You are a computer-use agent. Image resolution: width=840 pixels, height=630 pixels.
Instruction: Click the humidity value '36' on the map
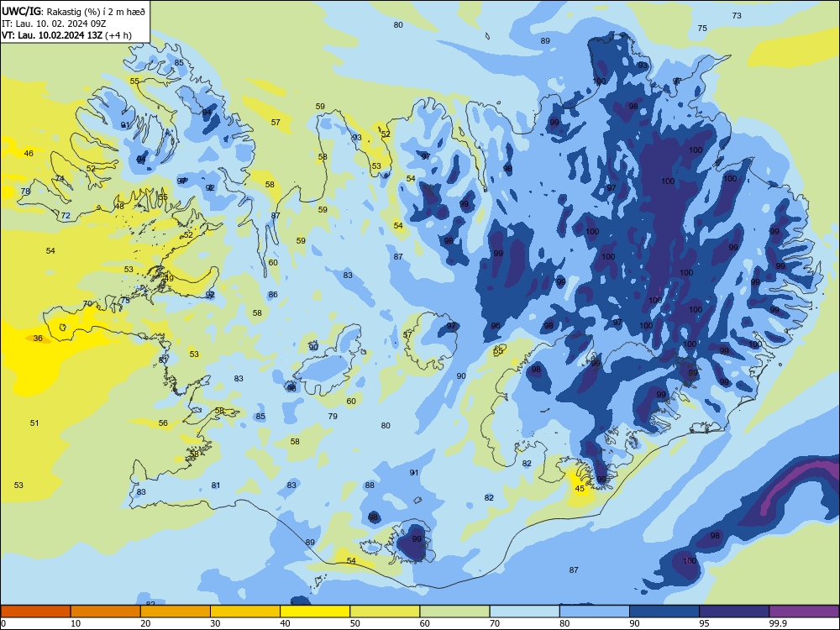pos(38,338)
